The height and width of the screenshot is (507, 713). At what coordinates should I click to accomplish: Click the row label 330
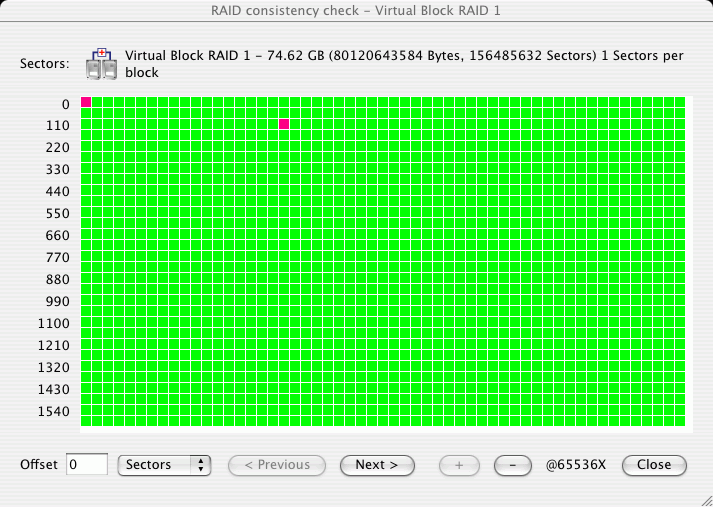tap(57, 170)
